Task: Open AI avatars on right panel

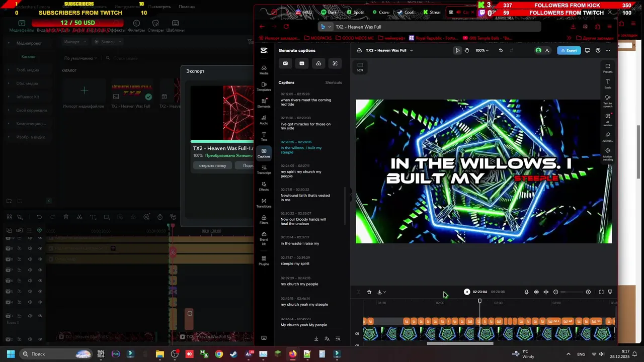Action: pos(608,119)
